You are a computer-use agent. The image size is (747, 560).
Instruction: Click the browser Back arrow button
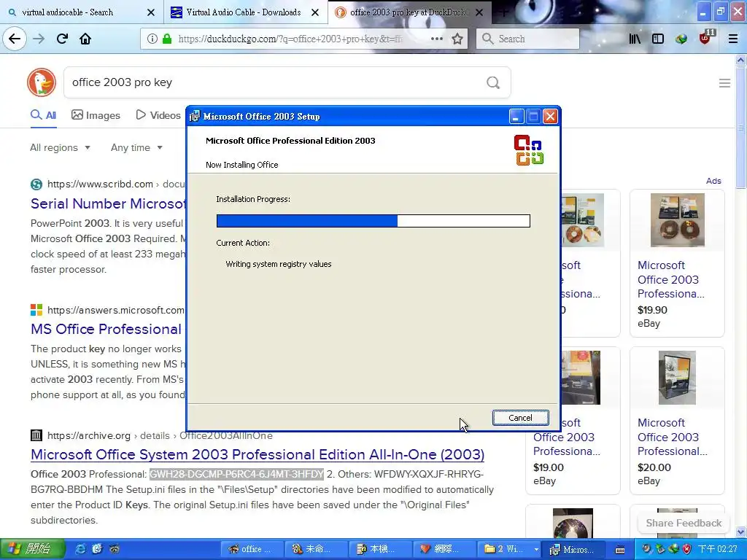click(15, 39)
